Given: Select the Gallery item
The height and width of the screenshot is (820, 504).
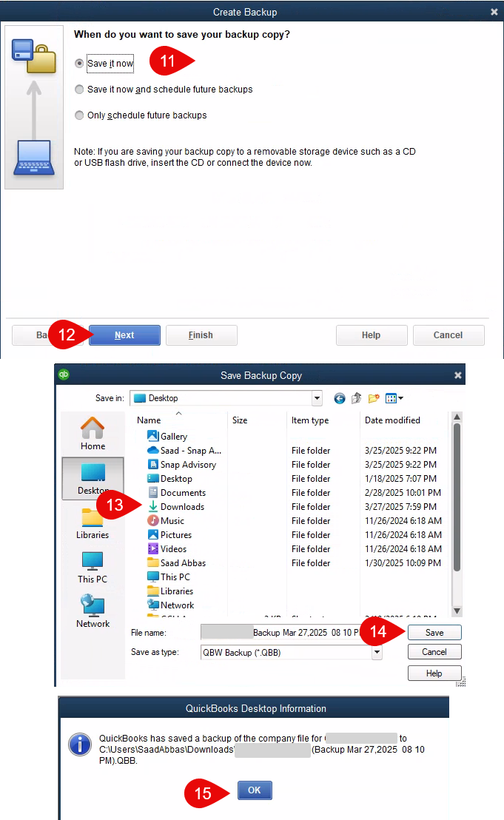Looking at the screenshot, I should (x=167, y=436).
